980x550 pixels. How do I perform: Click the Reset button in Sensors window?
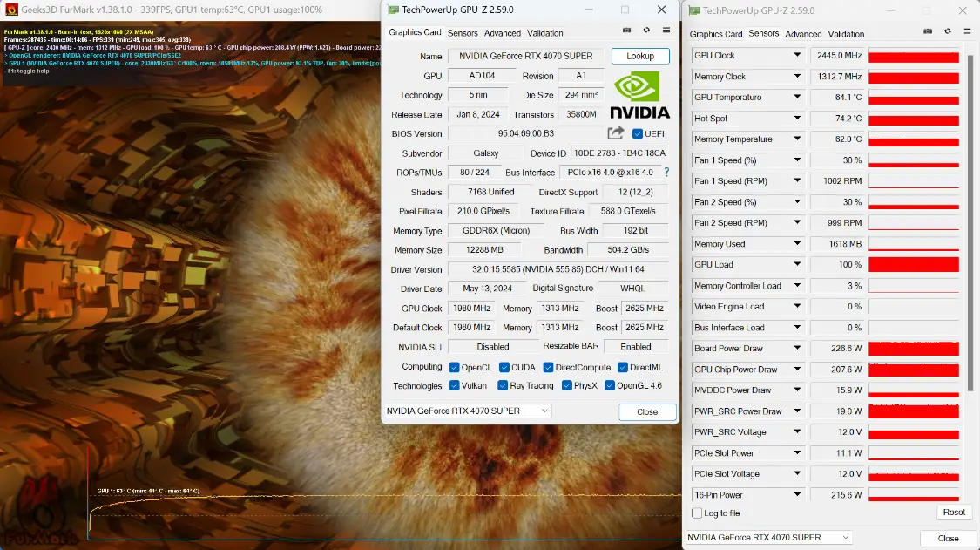pos(954,512)
